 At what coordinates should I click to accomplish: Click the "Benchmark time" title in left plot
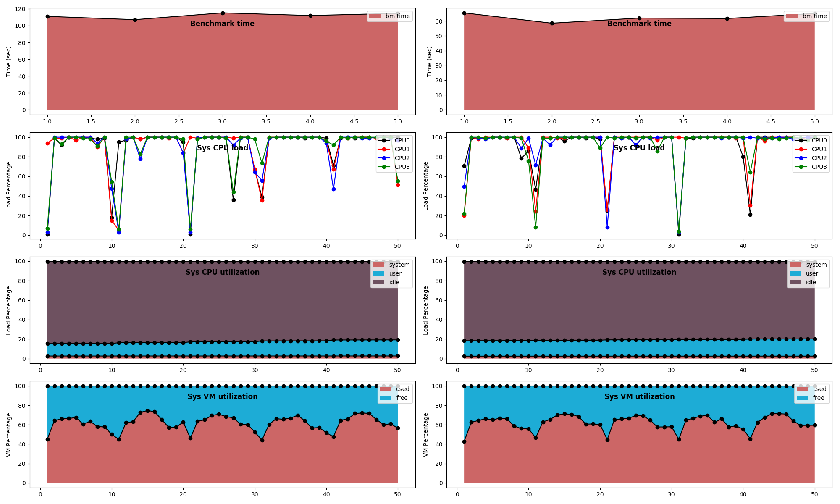pos(222,24)
